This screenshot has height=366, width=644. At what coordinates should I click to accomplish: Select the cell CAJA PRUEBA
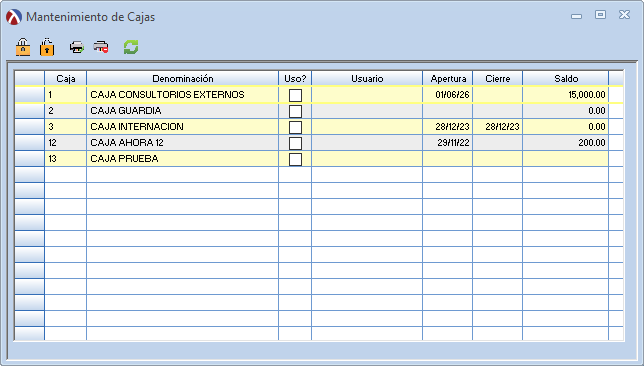coord(182,159)
